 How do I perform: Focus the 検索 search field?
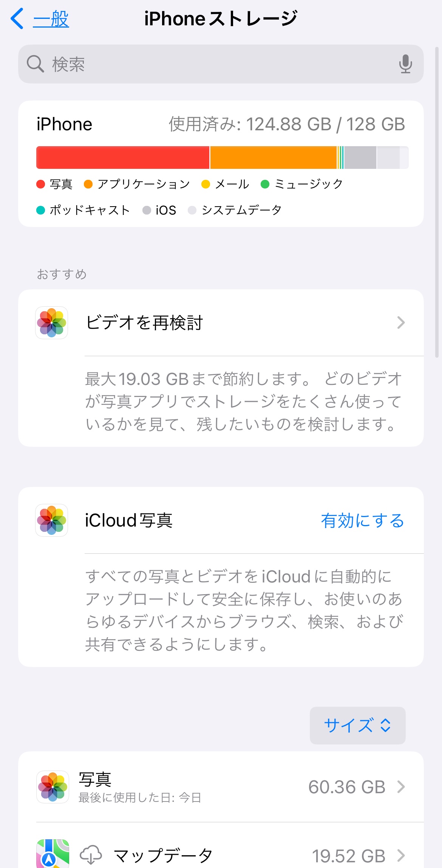coord(219,64)
